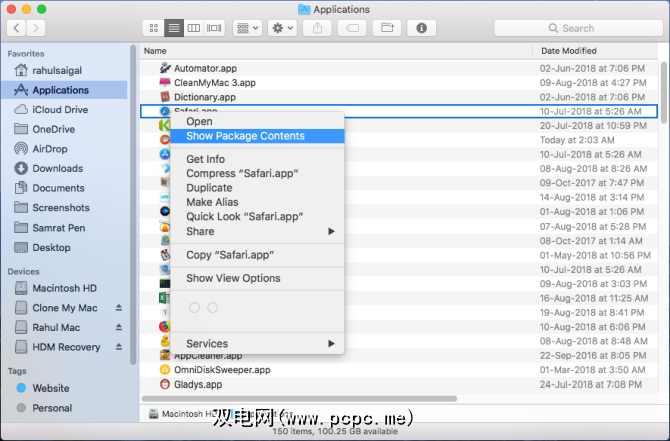The height and width of the screenshot is (441, 670).
Task: Filter by the blue Website tag
Action: tap(43, 388)
